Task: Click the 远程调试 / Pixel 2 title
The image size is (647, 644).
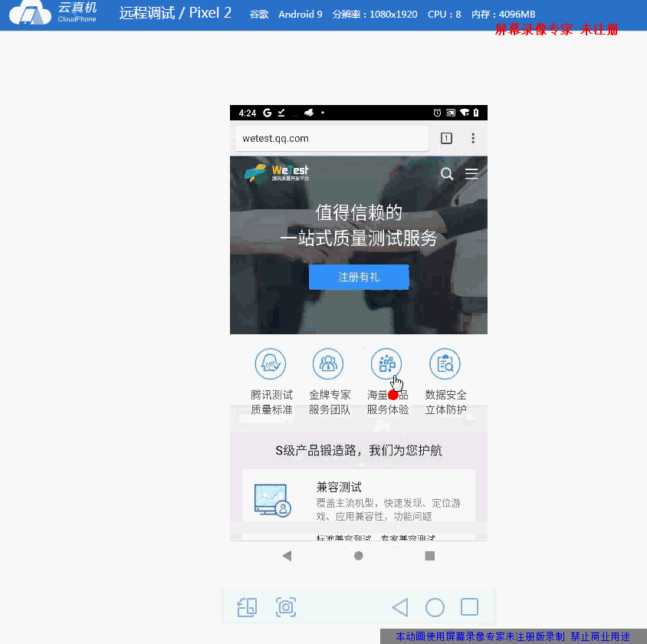Action: click(x=176, y=13)
